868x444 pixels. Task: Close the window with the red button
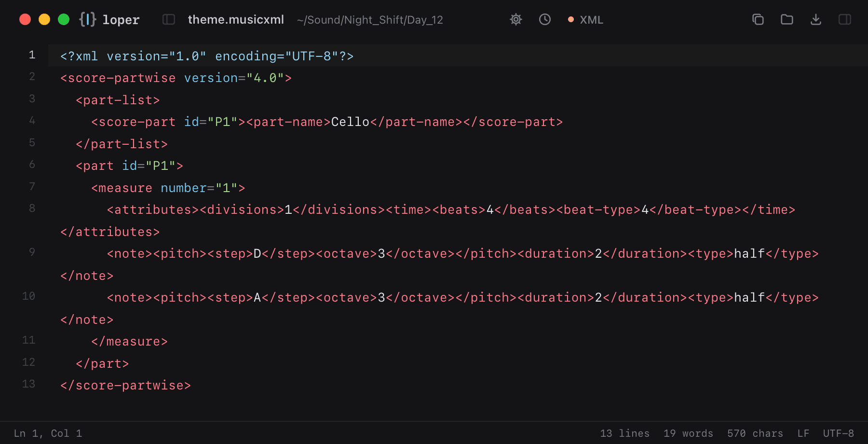click(x=25, y=19)
